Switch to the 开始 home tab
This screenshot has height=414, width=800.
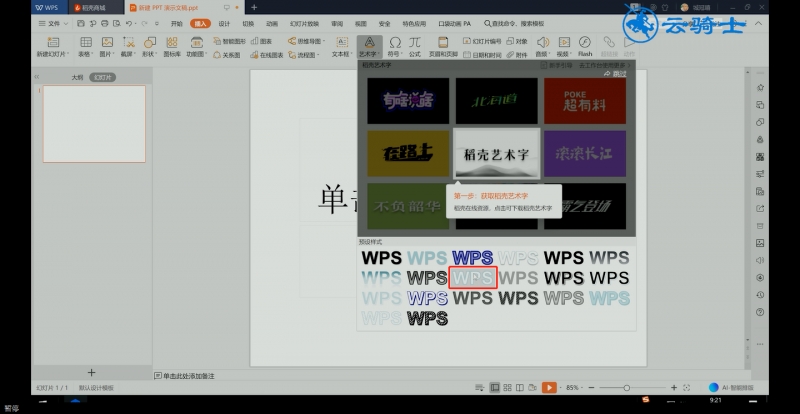point(177,23)
